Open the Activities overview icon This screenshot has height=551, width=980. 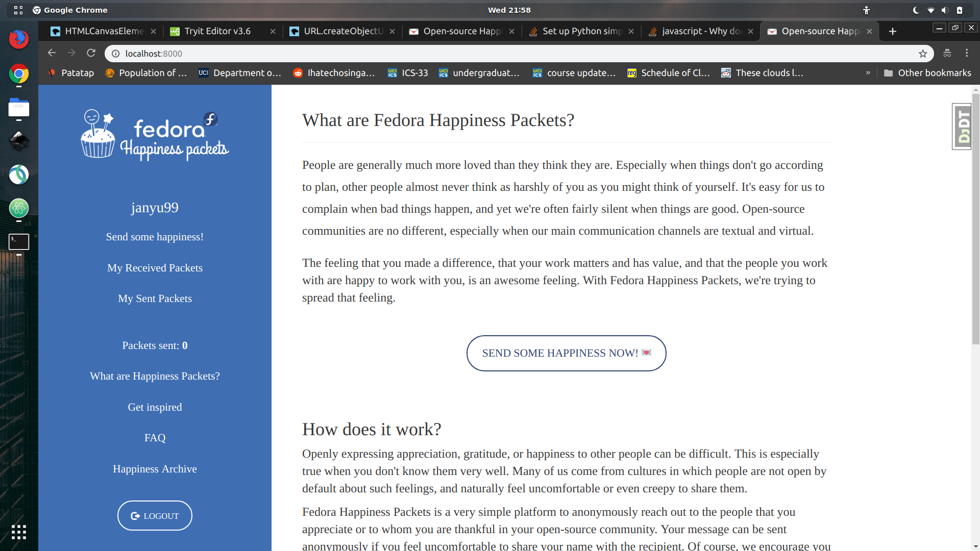coord(18,10)
